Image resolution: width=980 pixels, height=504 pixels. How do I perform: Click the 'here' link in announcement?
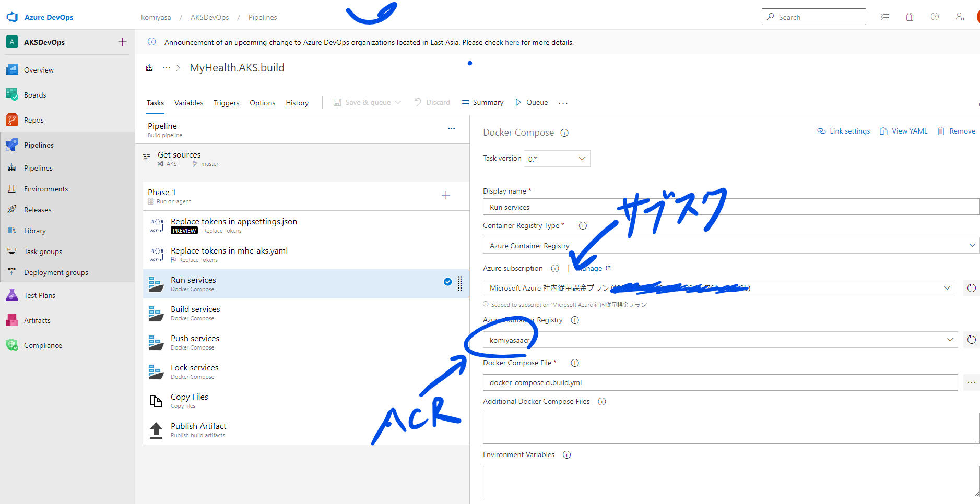512,42
